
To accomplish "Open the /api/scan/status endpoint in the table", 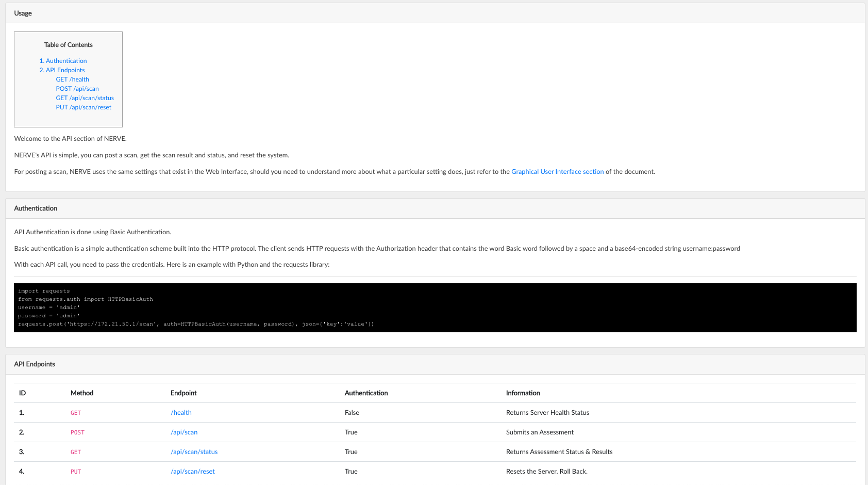I will 194,452.
